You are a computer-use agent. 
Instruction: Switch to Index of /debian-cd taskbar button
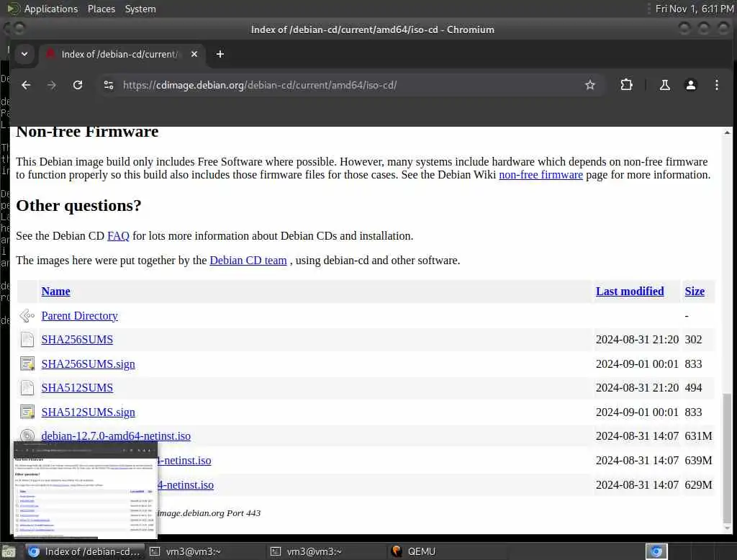tap(85, 551)
